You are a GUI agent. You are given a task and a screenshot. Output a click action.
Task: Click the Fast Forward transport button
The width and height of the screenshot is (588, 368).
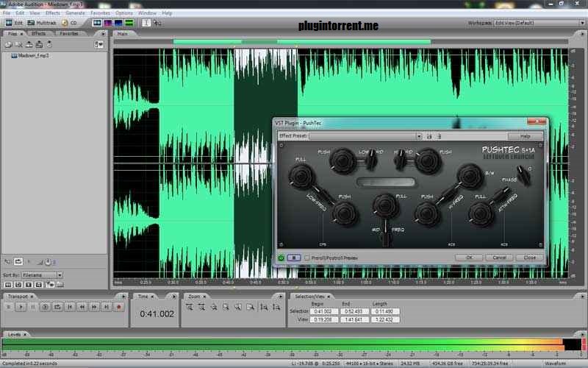(94, 307)
